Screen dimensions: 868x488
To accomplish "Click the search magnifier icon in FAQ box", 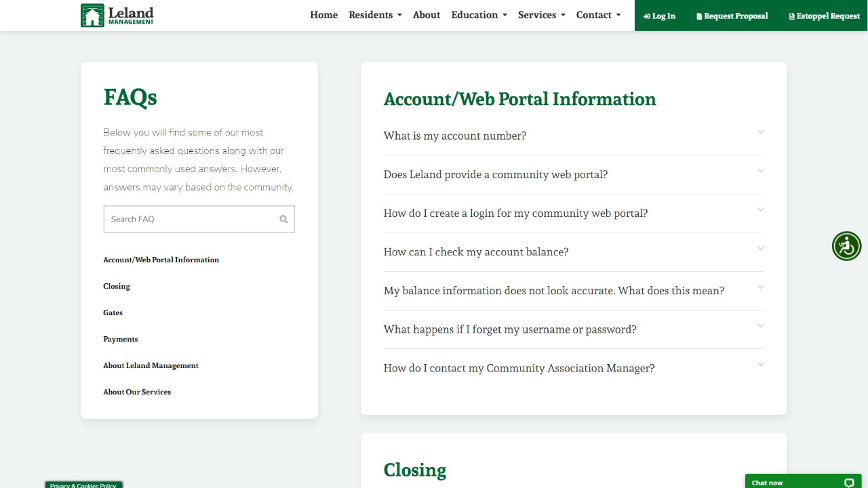I will 283,219.
